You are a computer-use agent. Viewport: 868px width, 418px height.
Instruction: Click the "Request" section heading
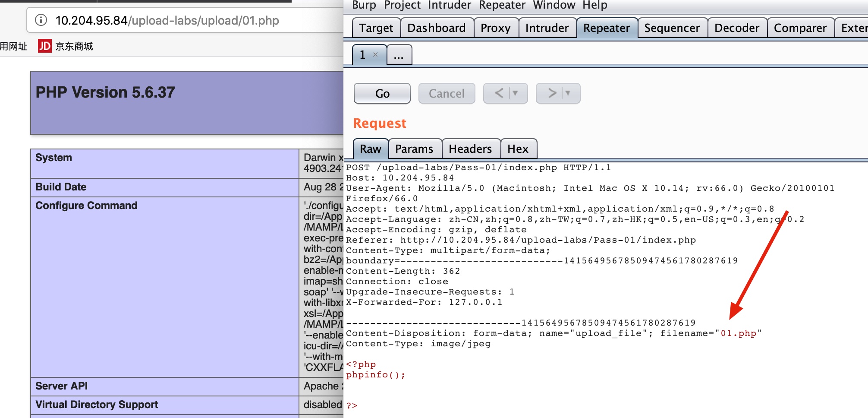click(380, 123)
